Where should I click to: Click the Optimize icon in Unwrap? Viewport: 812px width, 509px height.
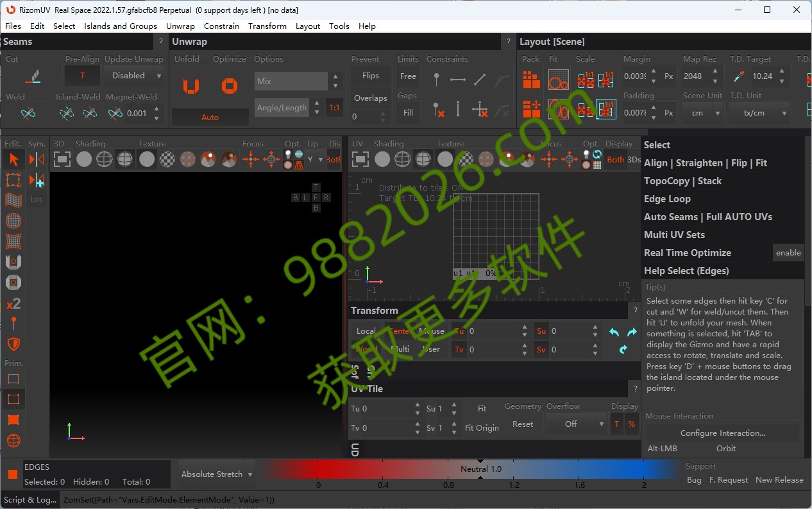[x=230, y=85]
